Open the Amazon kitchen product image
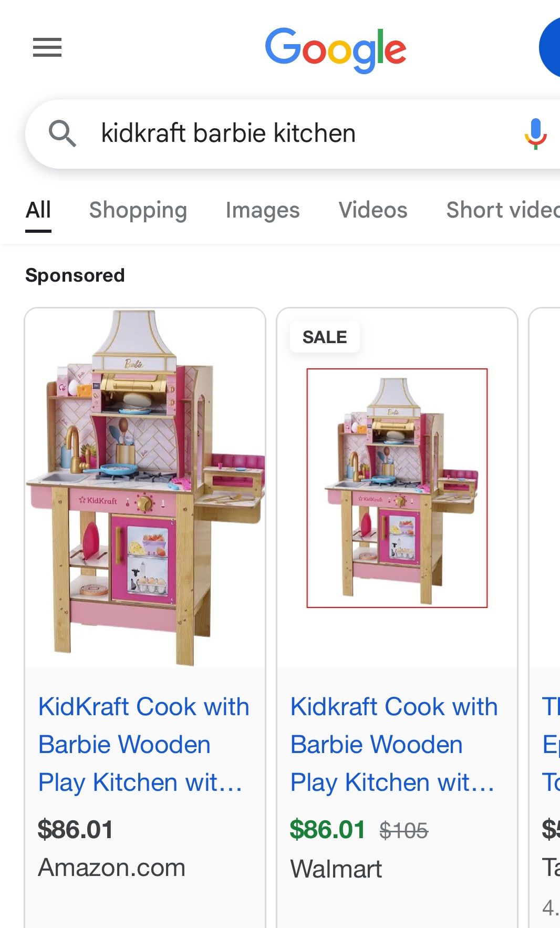 click(x=145, y=488)
